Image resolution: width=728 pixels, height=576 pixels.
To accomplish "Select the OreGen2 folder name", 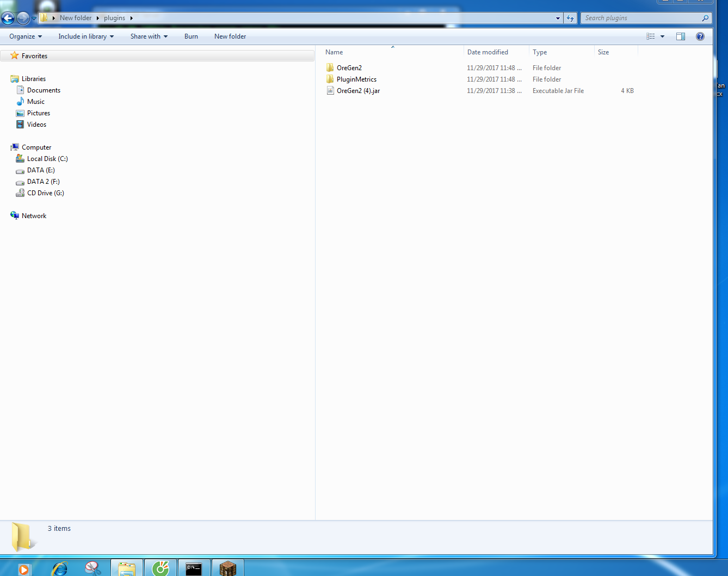I will pyautogui.click(x=349, y=68).
